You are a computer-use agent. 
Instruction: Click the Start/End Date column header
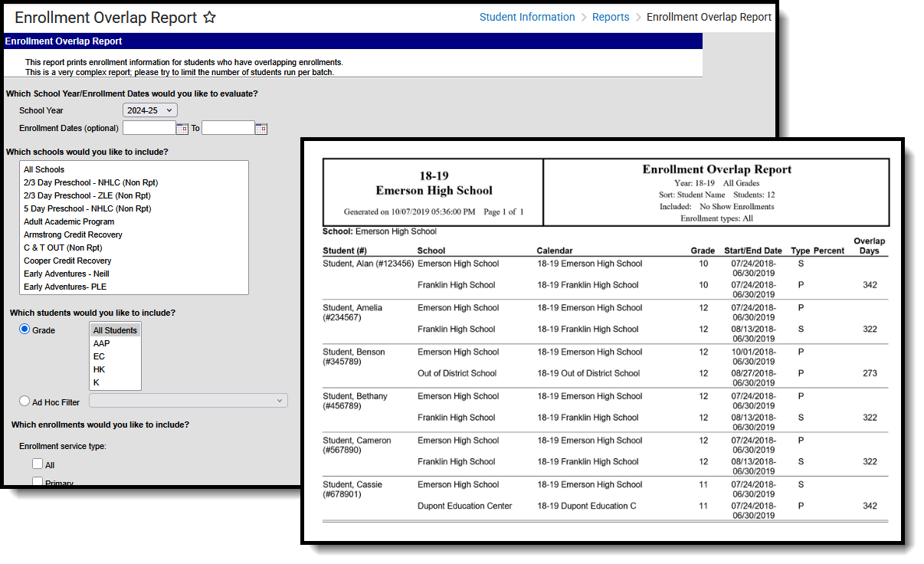coord(752,251)
